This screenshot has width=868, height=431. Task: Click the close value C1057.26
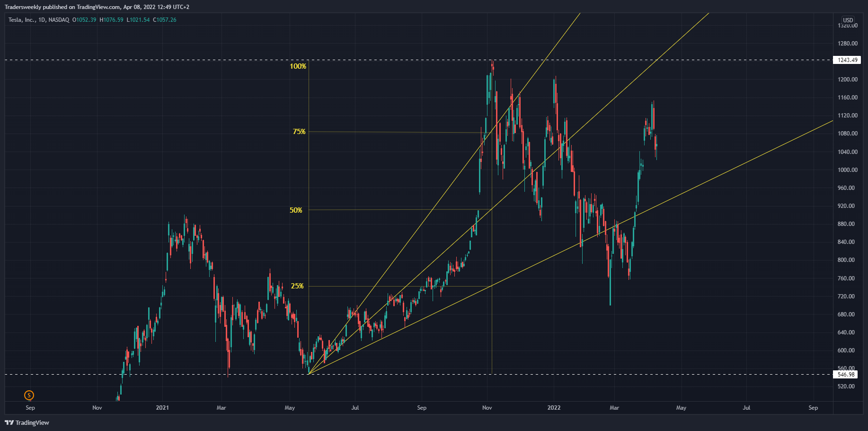[165, 20]
